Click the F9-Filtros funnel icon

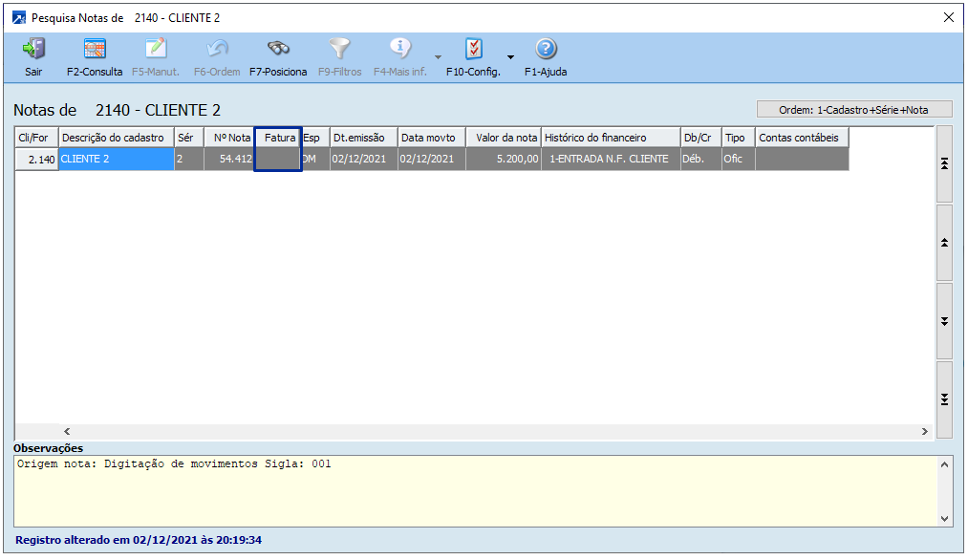pyautogui.click(x=339, y=50)
